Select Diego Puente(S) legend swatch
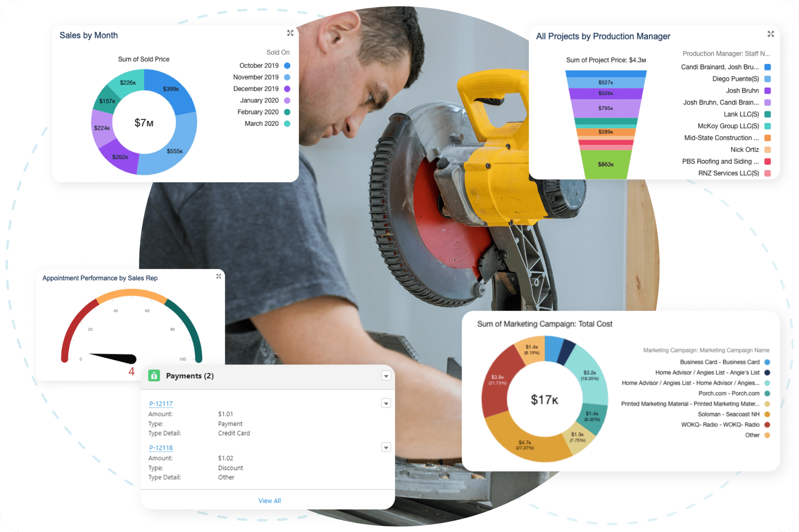 [x=768, y=79]
